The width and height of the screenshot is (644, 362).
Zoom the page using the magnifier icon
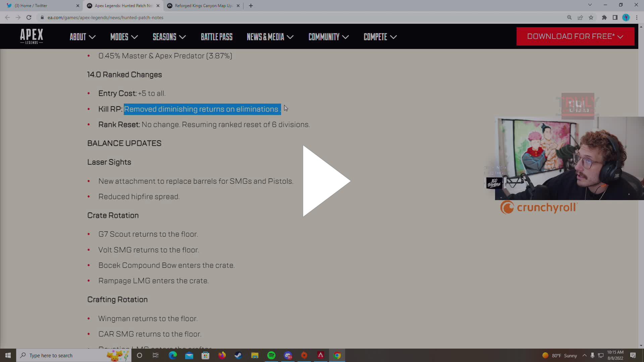(569, 17)
